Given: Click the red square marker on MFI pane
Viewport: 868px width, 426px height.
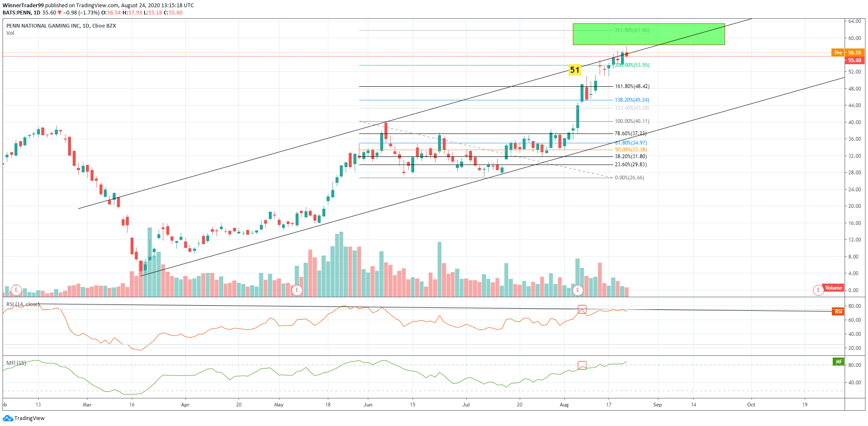Looking at the screenshot, I should (582, 365).
